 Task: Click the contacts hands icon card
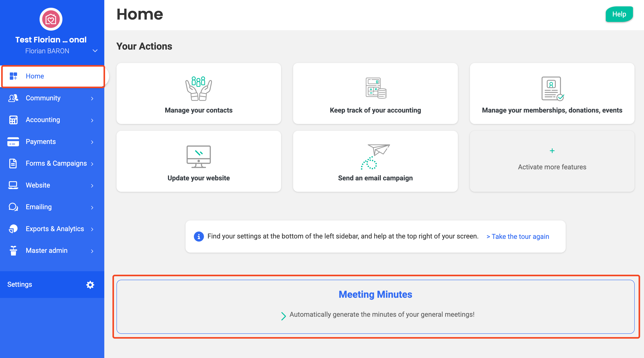(x=199, y=89)
